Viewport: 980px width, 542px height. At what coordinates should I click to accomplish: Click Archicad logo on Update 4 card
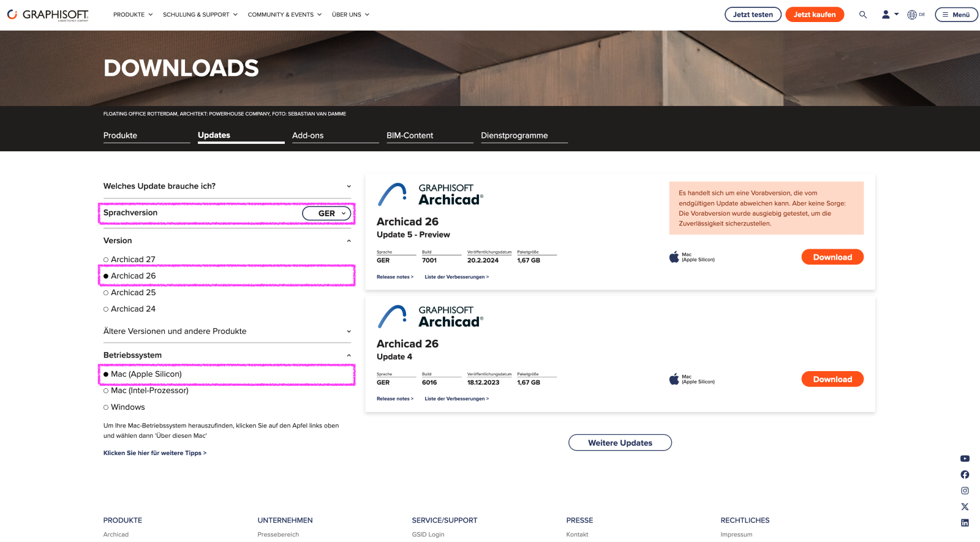click(431, 317)
